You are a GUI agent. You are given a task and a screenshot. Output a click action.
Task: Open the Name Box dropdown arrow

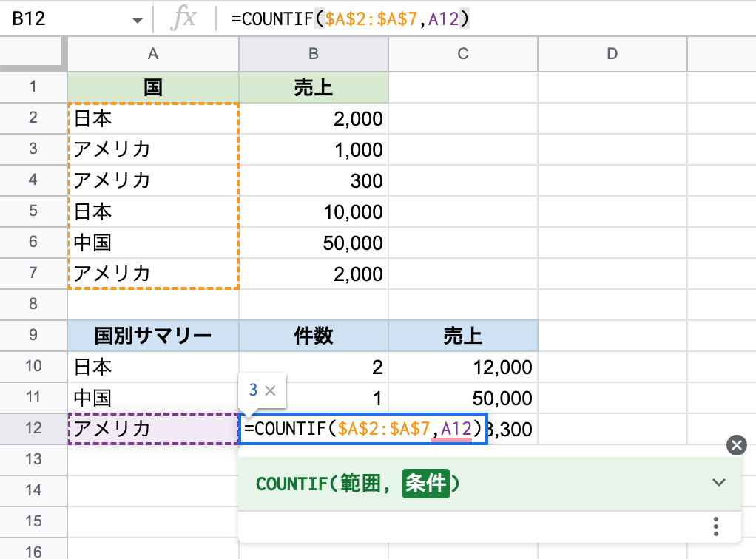coord(136,19)
